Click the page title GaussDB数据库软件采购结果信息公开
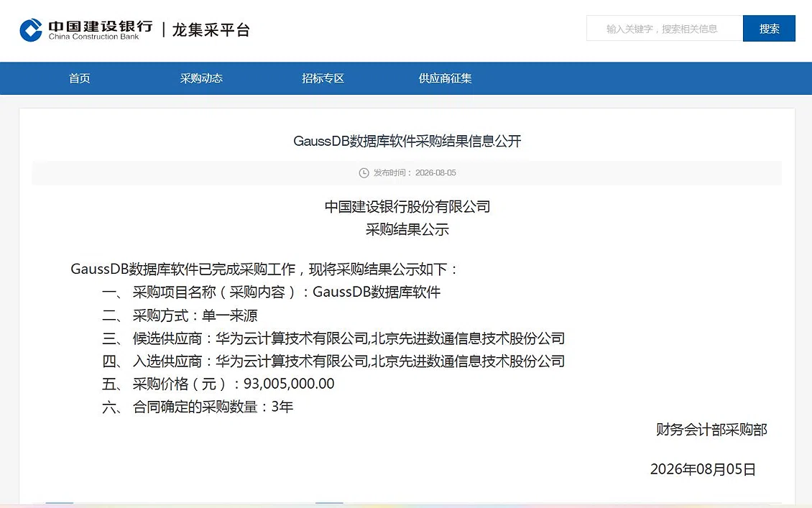The width and height of the screenshot is (812, 508). coord(407,141)
